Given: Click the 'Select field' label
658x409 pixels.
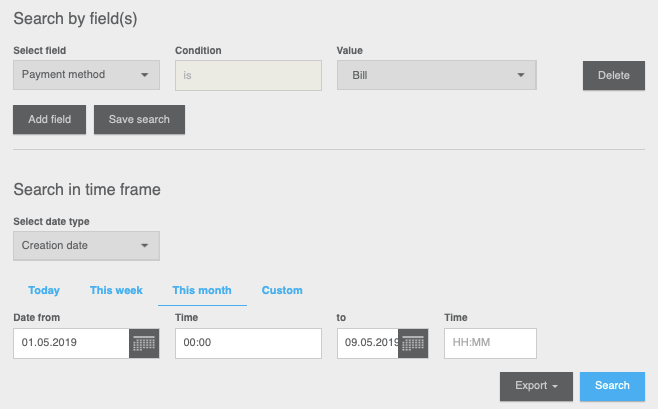Looking at the screenshot, I should (x=39, y=50).
